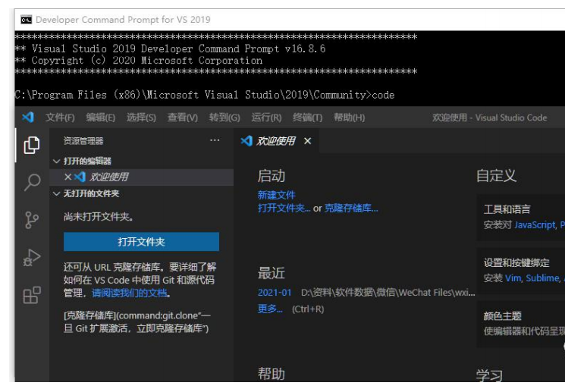565x392 pixels.
Task: Click the blue 打开文件夹 button
Action: (x=141, y=242)
